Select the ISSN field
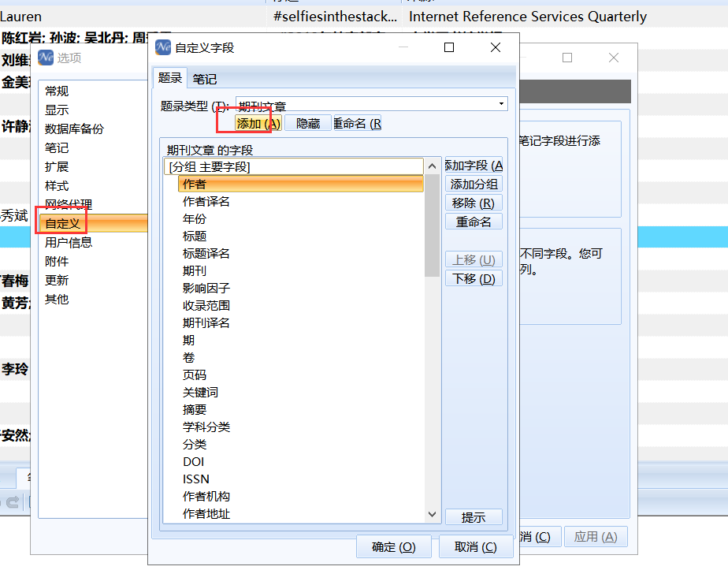This screenshot has height=585, width=728. 196,479
